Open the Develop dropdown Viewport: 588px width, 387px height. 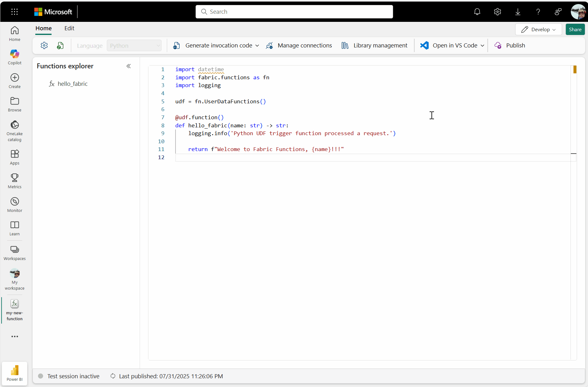pyautogui.click(x=538, y=29)
